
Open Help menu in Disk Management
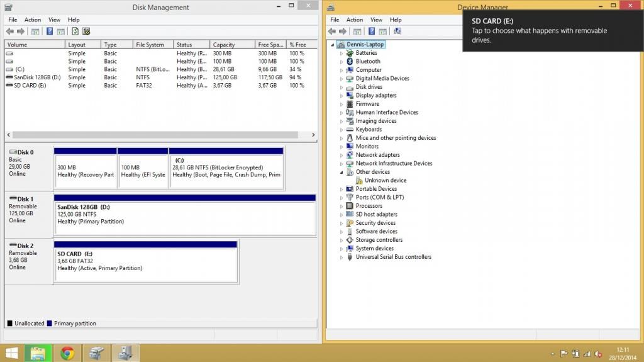pos(74,20)
